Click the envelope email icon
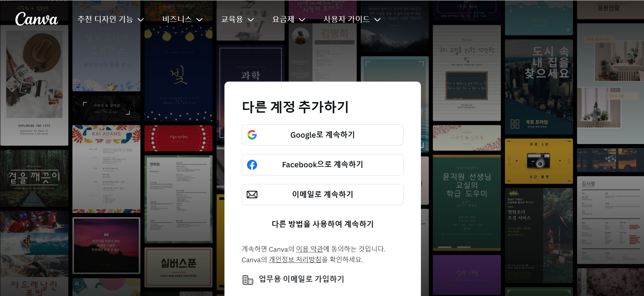This screenshot has width=644, height=296. [252, 195]
